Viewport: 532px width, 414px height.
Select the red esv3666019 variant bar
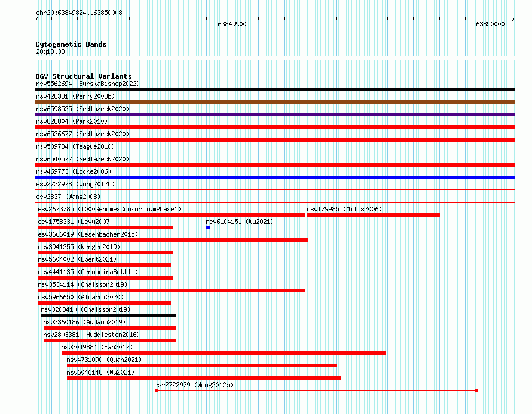pos(173,240)
